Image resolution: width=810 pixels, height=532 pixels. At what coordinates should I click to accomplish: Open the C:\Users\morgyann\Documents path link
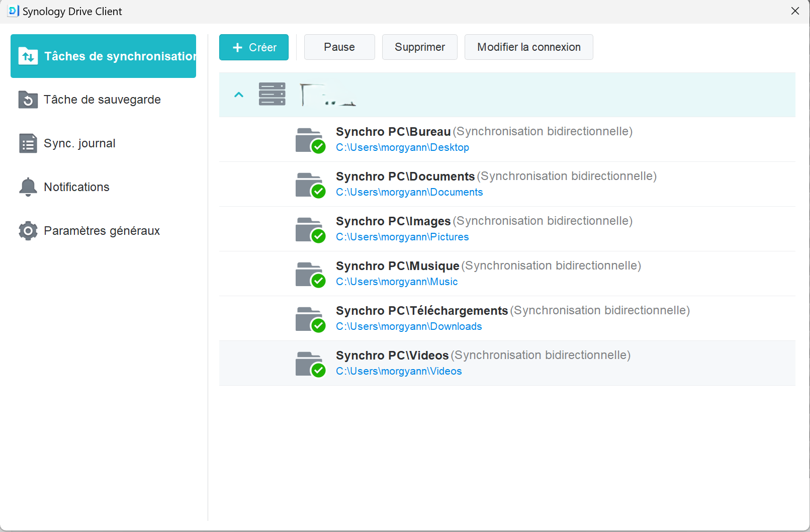[409, 192]
